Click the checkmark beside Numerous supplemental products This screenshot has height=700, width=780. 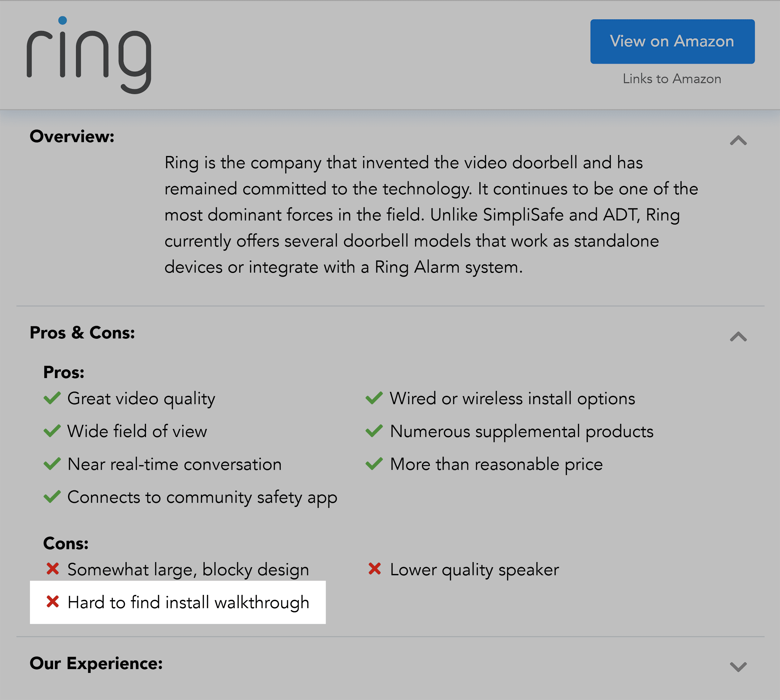coord(374,431)
